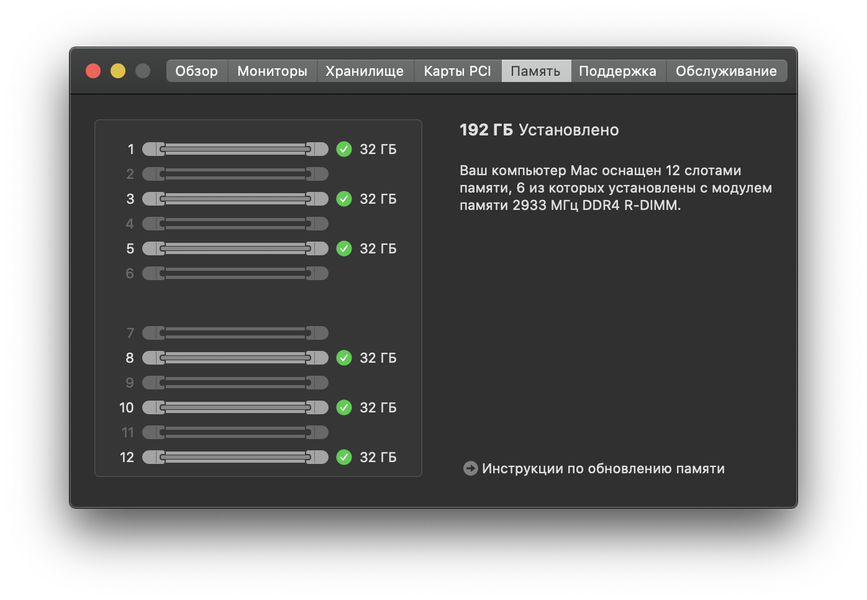The height and width of the screenshot is (600, 867).
Task: Click the memory module icon in slot 10
Action: click(235, 407)
